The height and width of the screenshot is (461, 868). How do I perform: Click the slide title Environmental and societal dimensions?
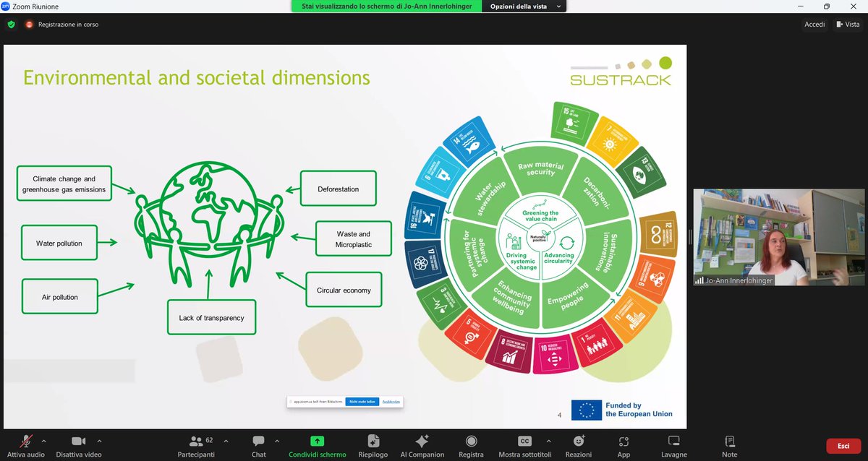point(196,77)
